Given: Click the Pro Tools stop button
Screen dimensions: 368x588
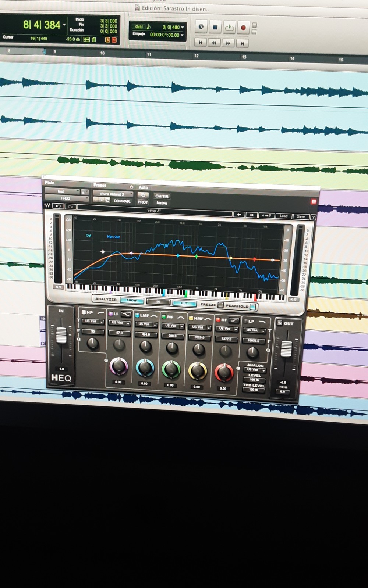Looking at the screenshot, I should coord(215,27).
